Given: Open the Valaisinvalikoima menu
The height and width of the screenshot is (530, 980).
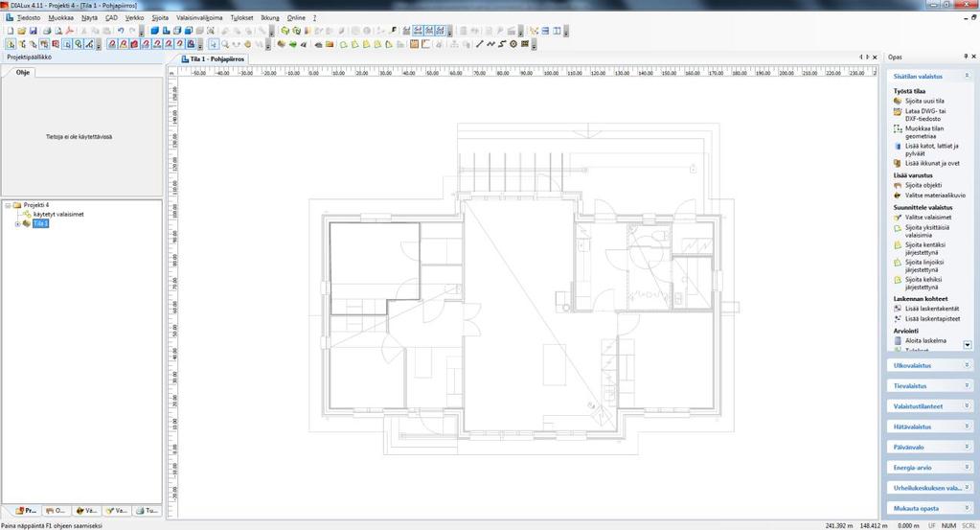Looking at the screenshot, I should tap(199, 18).
